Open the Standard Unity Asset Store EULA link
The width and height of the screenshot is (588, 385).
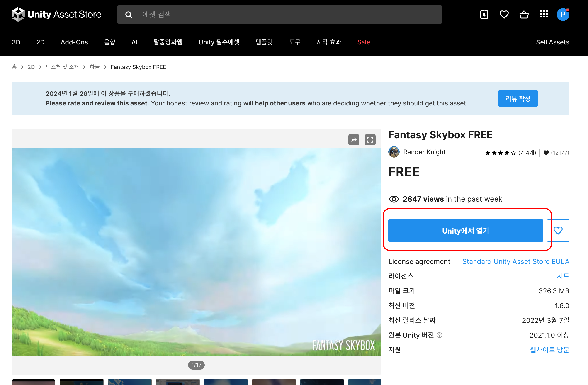click(x=516, y=261)
